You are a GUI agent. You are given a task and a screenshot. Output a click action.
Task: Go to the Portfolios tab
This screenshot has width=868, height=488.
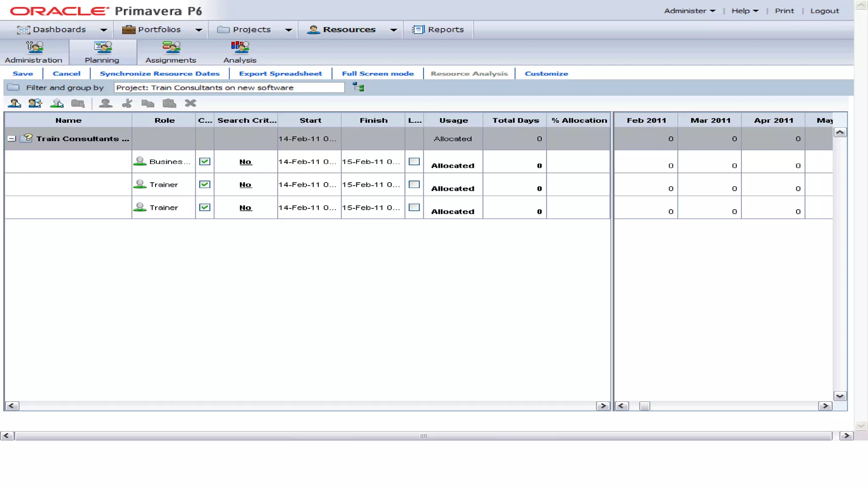pos(151,29)
